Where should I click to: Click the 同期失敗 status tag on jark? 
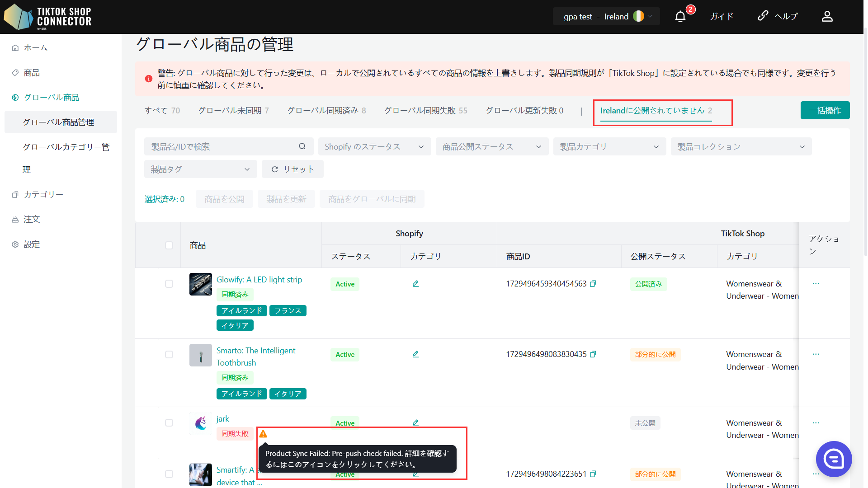[x=235, y=434]
